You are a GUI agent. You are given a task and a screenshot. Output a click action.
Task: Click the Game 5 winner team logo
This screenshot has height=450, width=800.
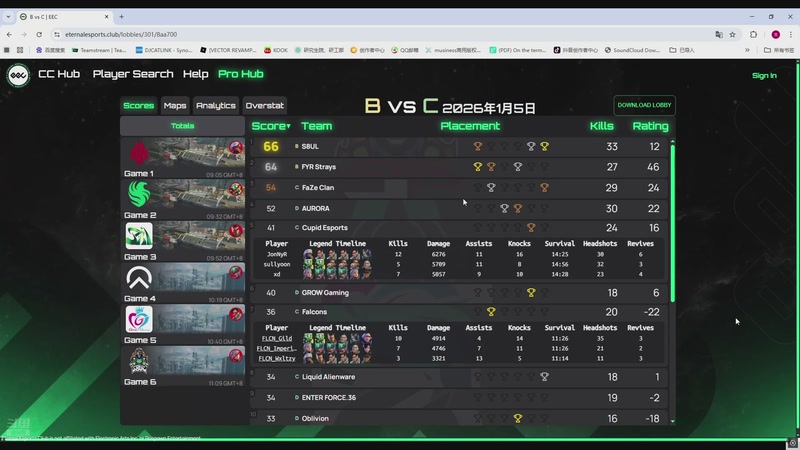139,319
